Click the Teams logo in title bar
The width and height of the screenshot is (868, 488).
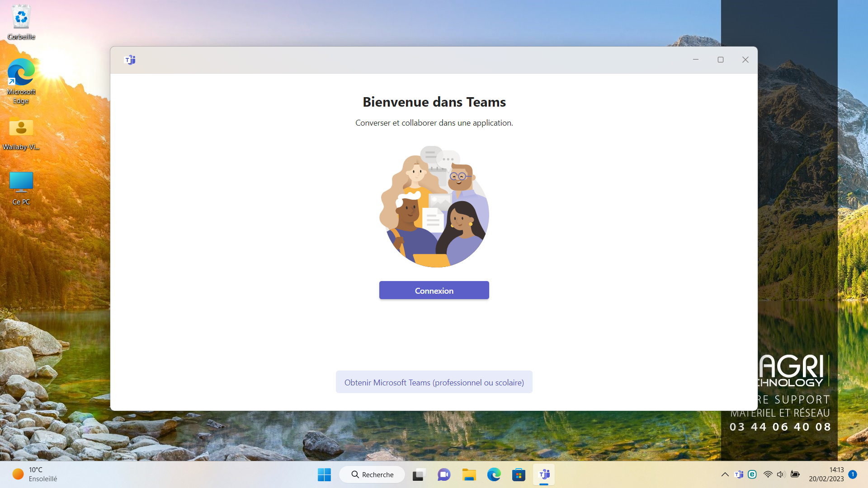coord(130,60)
